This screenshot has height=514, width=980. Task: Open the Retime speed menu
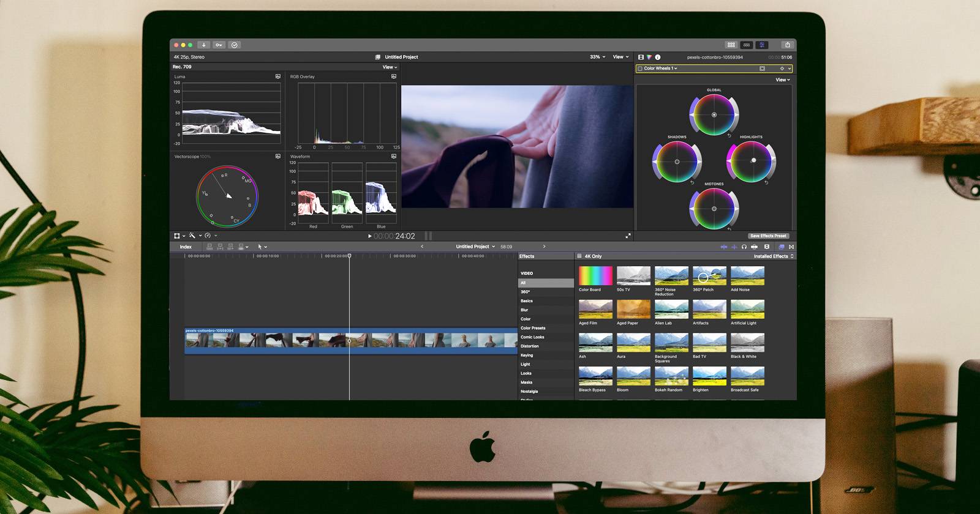click(211, 236)
